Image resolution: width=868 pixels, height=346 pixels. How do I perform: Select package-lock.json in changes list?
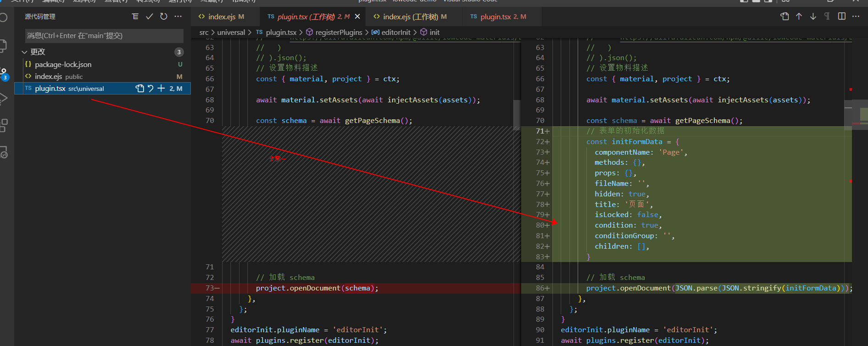[x=102, y=65]
